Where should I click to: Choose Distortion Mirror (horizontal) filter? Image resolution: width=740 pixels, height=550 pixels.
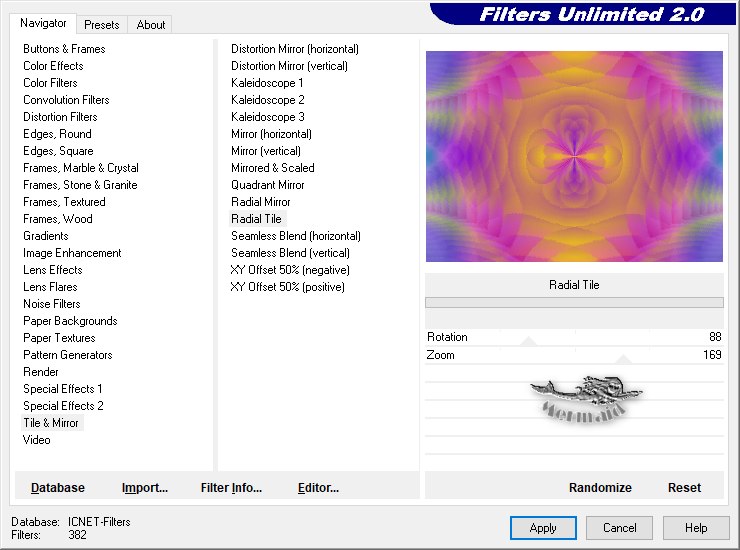tap(295, 49)
